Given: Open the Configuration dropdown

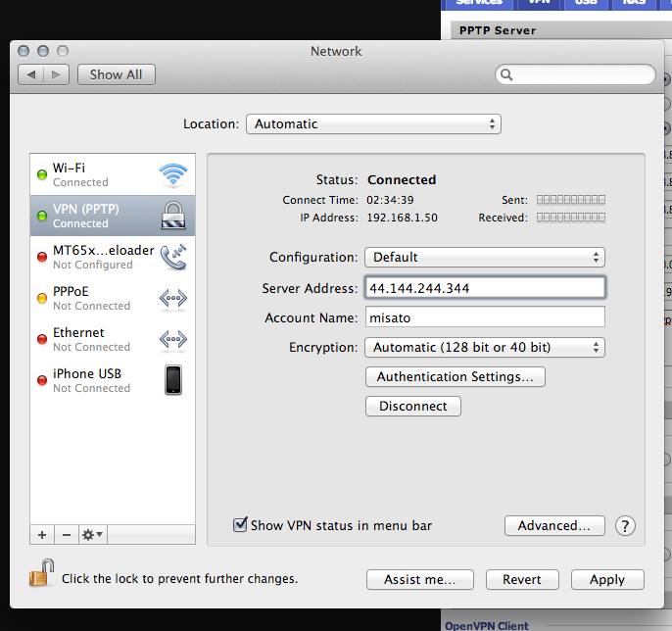Looking at the screenshot, I should pyautogui.click(x=485, y=257).
